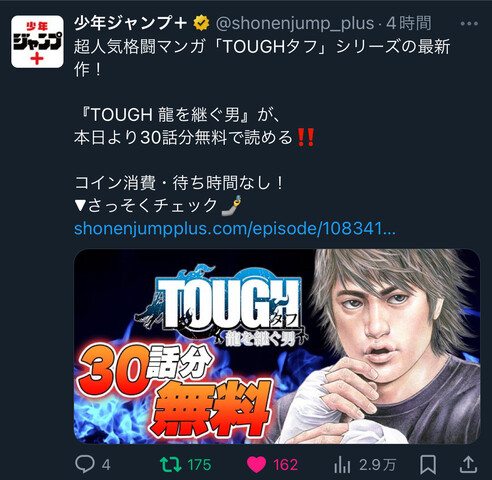Click the 175 retweet count
Viewport: 492px width, 480px height.
[x=199, y=465]
